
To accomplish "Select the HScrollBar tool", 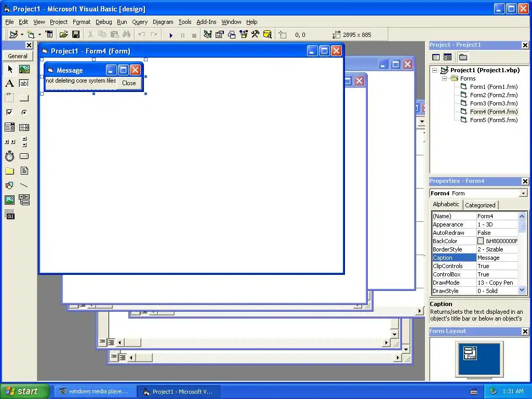I will (10, 142).
